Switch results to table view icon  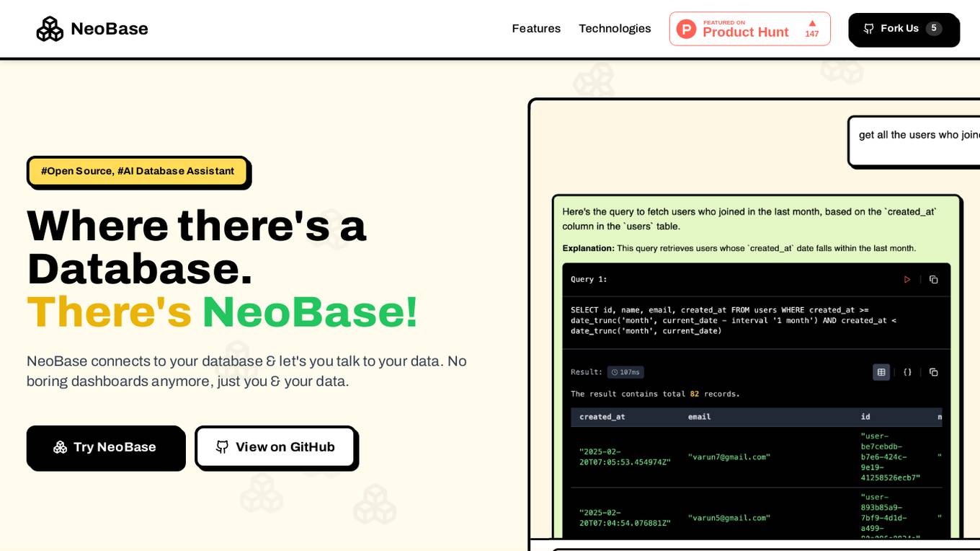[881, 372]
